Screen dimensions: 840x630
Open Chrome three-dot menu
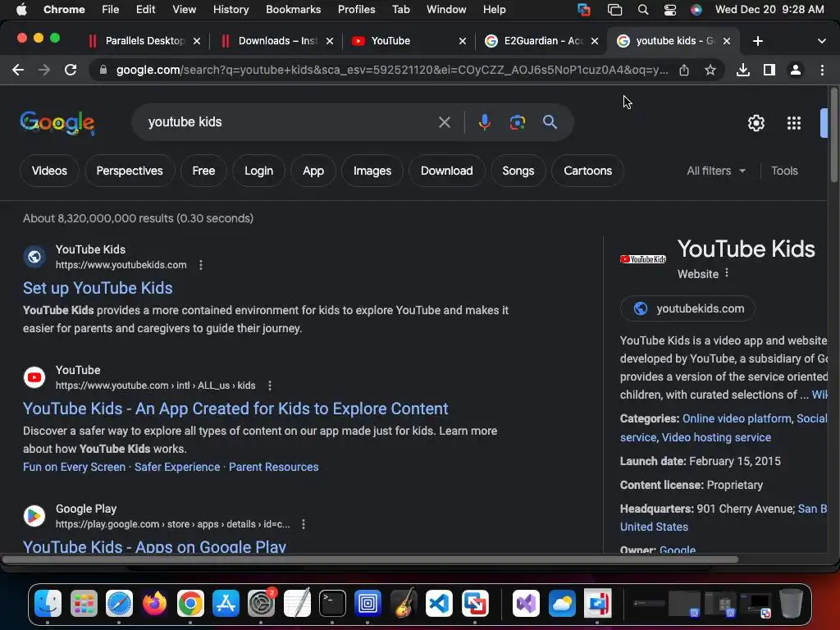click(822, 71)
